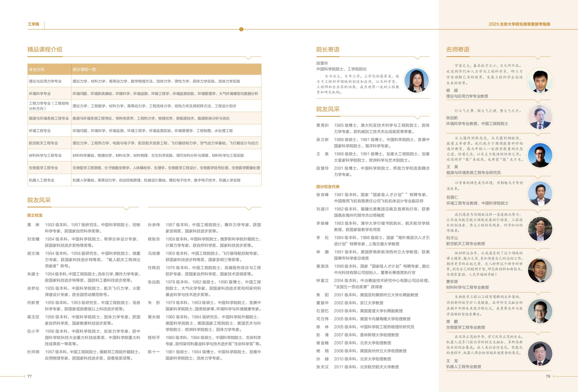Image resolution: width=578 pixels, height=392 pixels.
Task: Click page number 77 at bottom left
Action: (30, 377)
